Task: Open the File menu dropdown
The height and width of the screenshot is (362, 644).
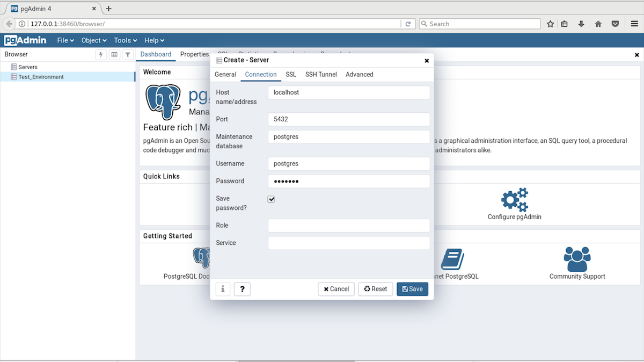Action: 65,40
